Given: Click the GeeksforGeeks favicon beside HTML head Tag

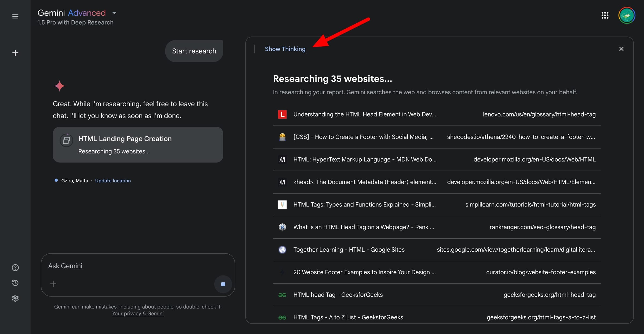Looking at the screenshot, I should 282,295.
